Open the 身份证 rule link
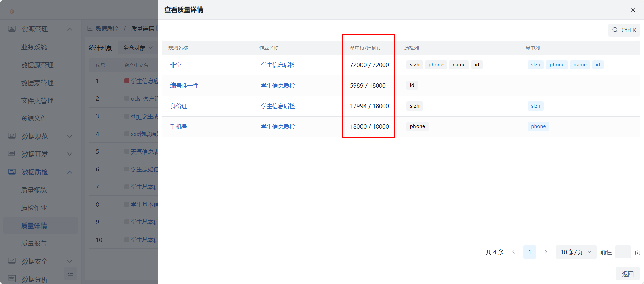The image size is (644, 284). point(179,106)
